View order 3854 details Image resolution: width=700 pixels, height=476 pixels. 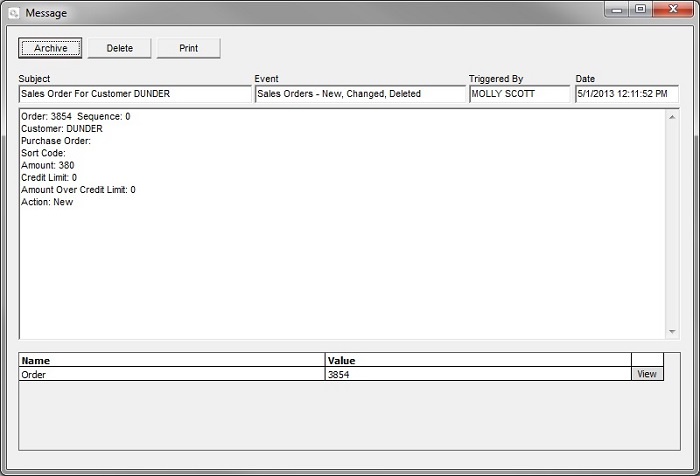click(x=647, y=374)
